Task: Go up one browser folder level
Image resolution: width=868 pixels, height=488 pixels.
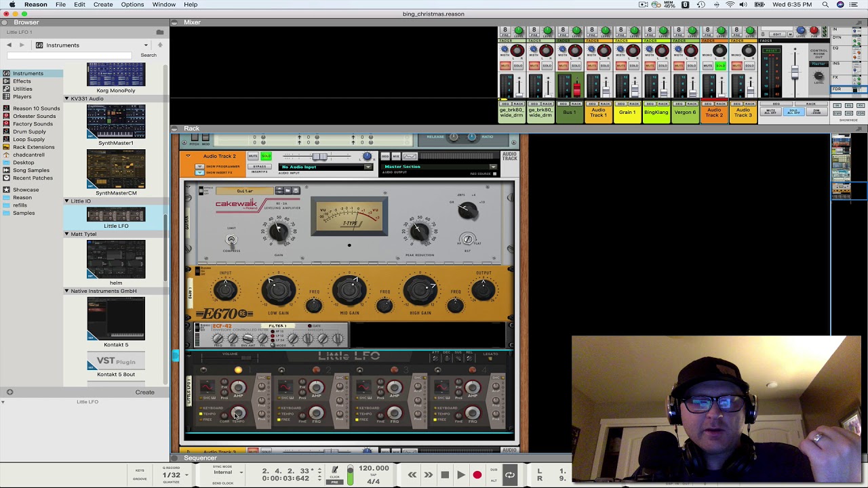Action: [x=160, y=45]
